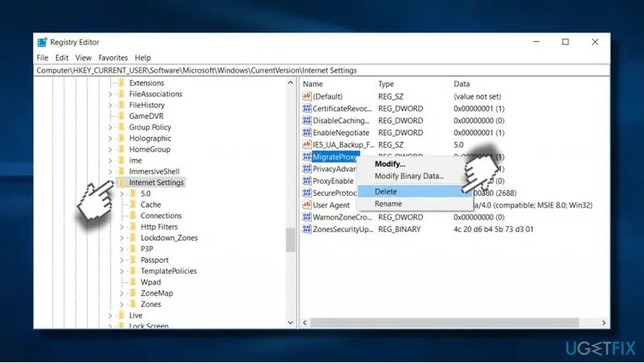Select the ime key
The image size is (644, 363).
135,160
